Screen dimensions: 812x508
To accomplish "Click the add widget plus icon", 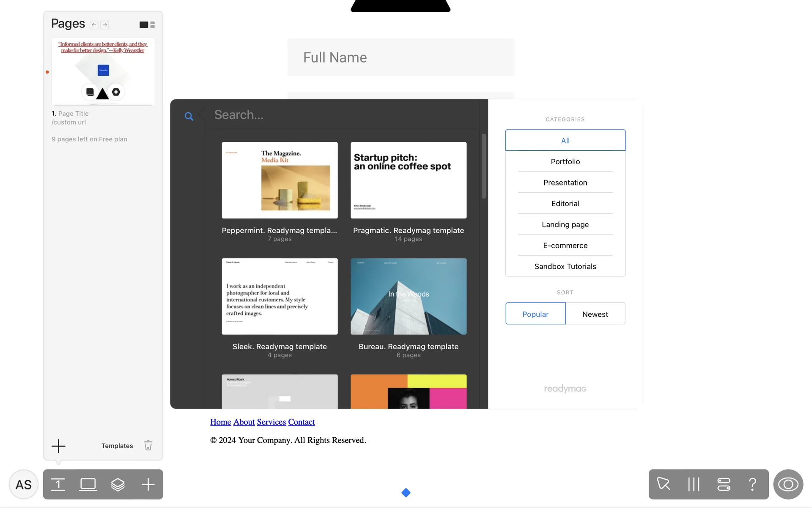I will click(x=148, y=484).
